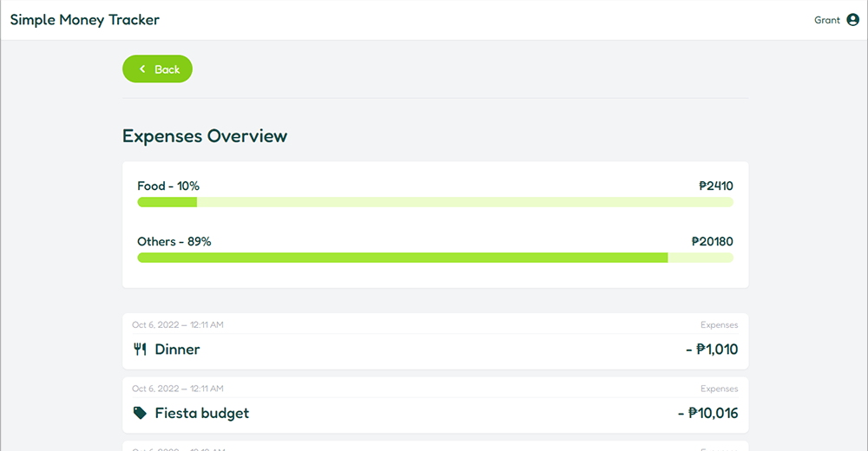The height and width of the screenshot is (451, 868).
Task: Click the fork and knife icon beside Dinner
Action: (140, 350)
